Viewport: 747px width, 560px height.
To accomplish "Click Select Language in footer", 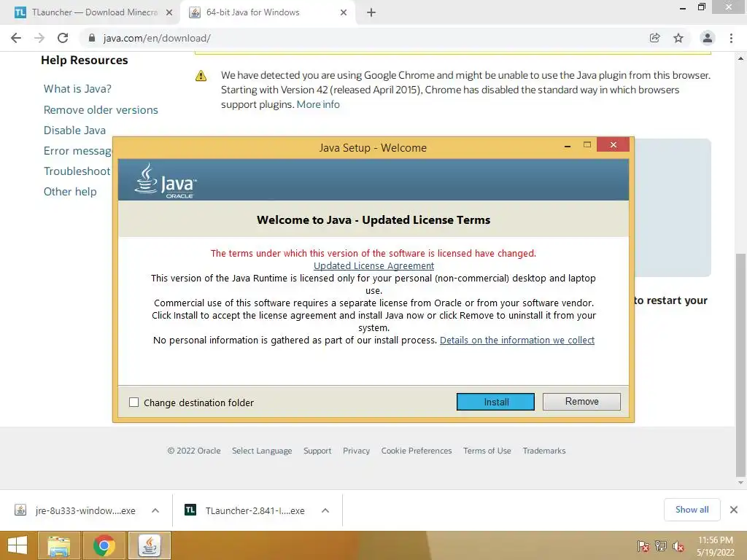I will [262, 451].
